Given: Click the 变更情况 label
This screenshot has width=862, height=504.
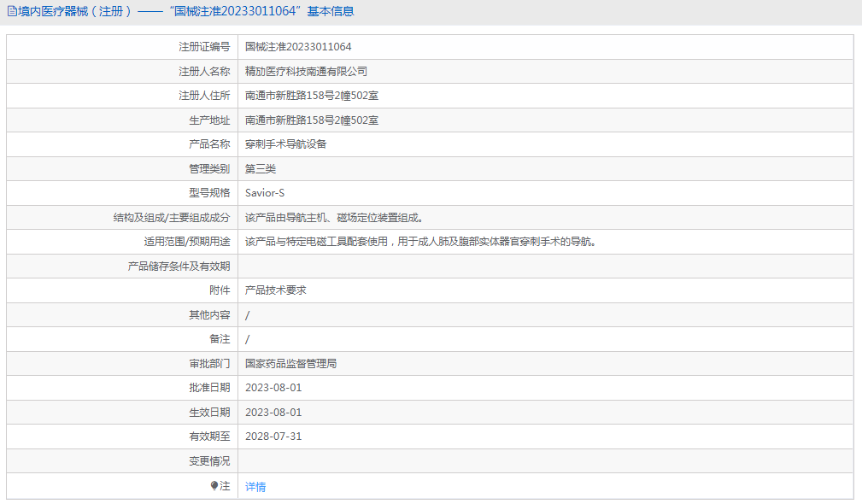Looking at the screenshot, I should coord(209,461).
